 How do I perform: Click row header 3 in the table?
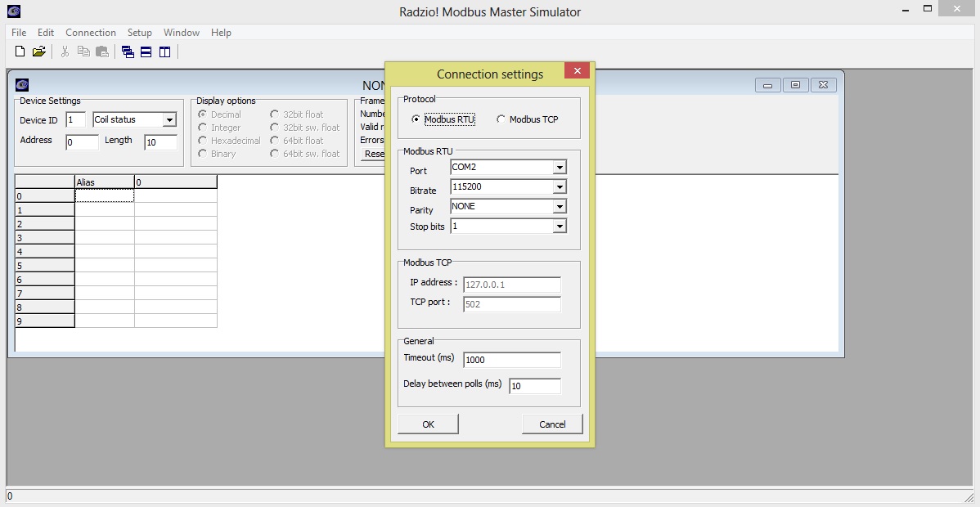tap(45, 238)
